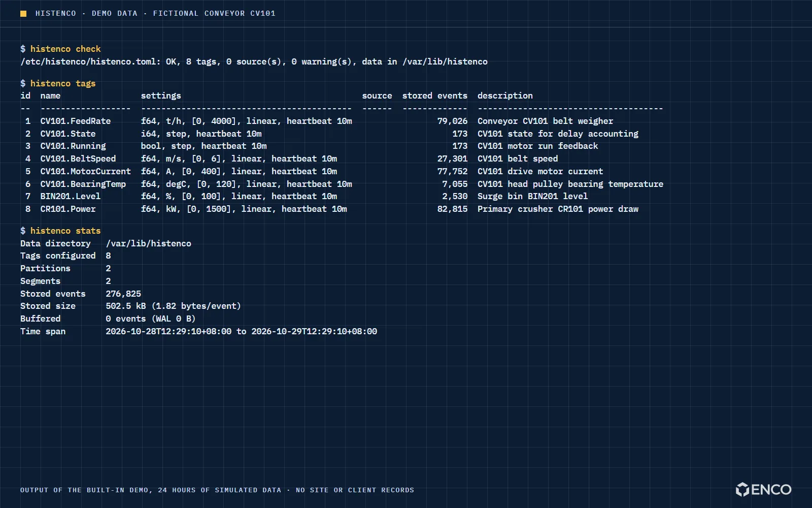Click 'CV101 motor run feedback' description
This screenshot has width=812, height=508.
537,146
